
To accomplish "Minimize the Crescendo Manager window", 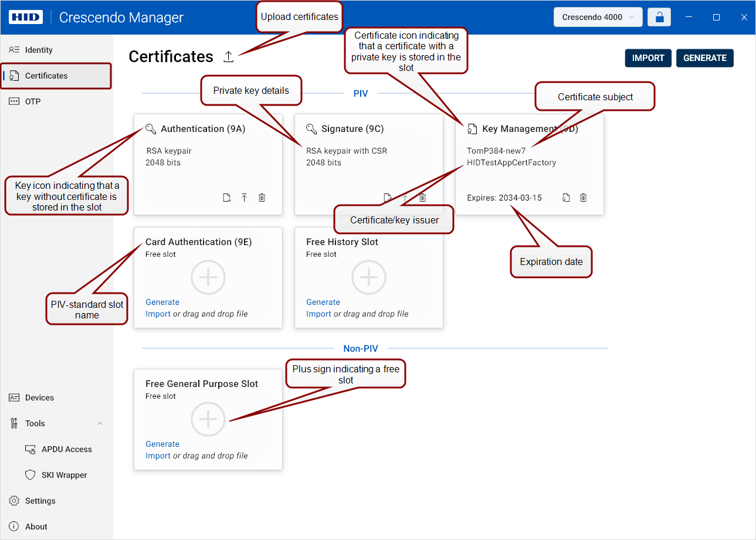I will pos(689,17).
